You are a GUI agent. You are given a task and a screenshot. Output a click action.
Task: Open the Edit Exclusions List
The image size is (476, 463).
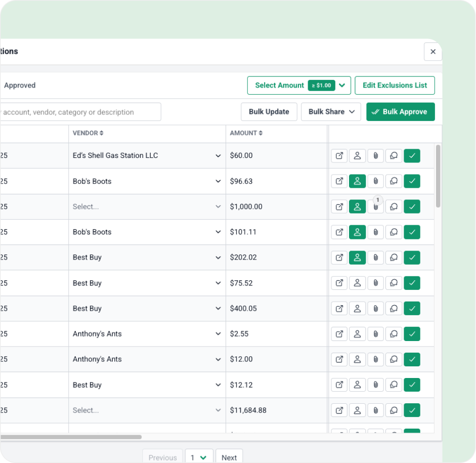[x=395, y=85]
